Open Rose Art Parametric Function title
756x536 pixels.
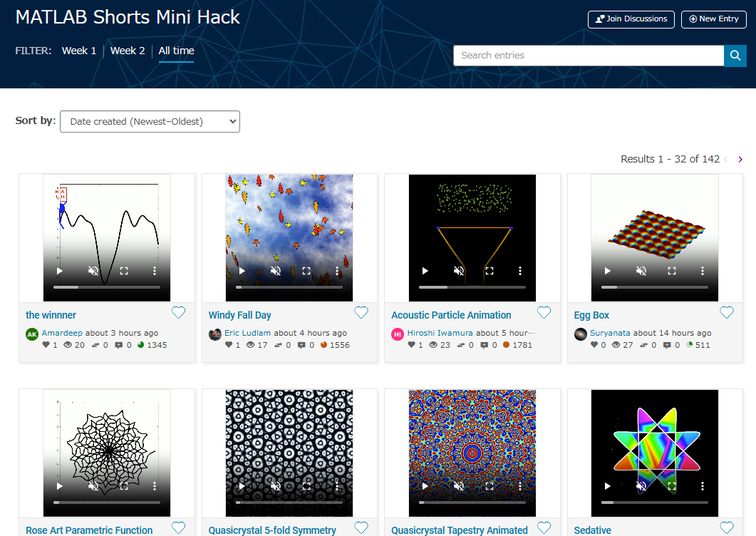tap(89, 530)
